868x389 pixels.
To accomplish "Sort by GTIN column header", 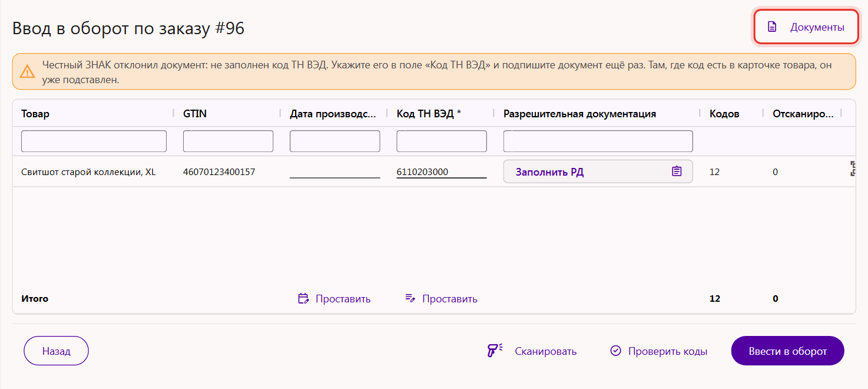I will point(195,114).
